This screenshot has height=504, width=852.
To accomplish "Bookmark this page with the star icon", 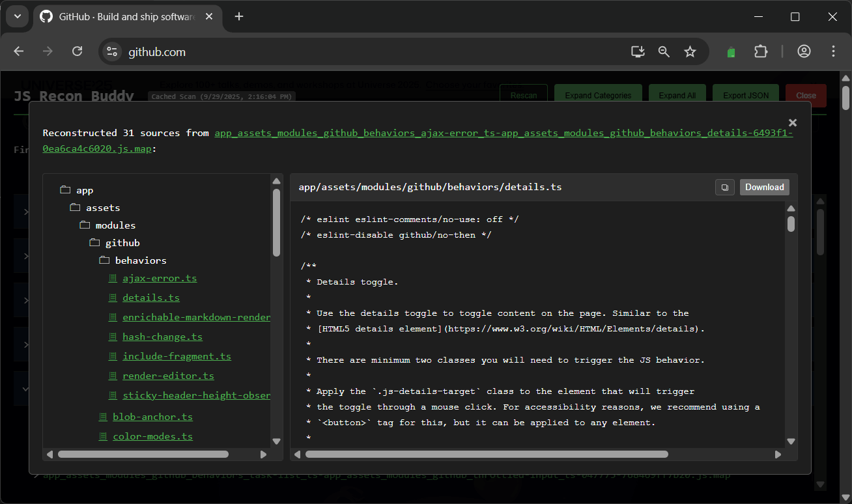I will coord(690,52).
